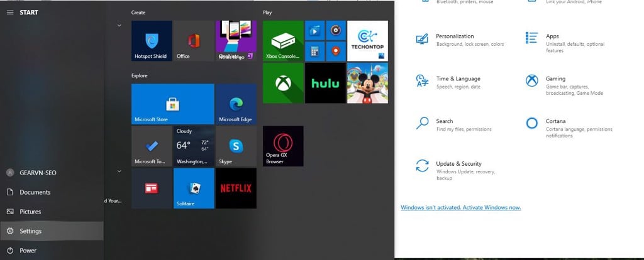Open Search settings

click(x=454, y=125)
